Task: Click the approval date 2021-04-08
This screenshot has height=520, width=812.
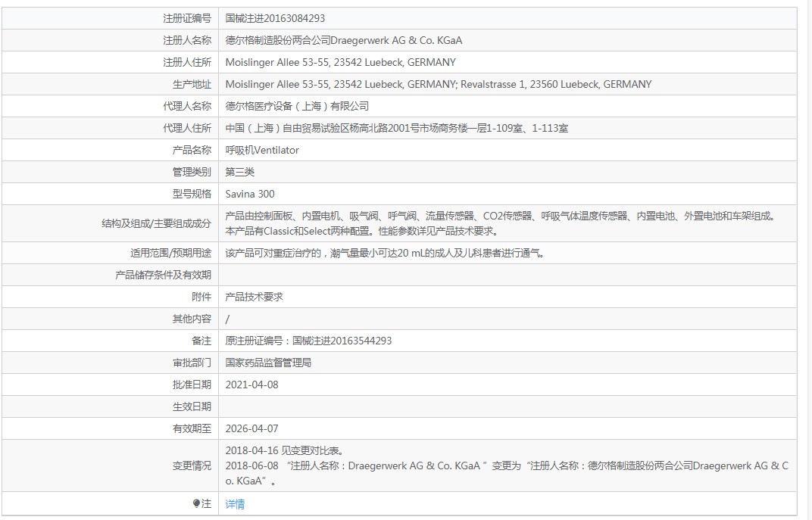Action: 251,385
